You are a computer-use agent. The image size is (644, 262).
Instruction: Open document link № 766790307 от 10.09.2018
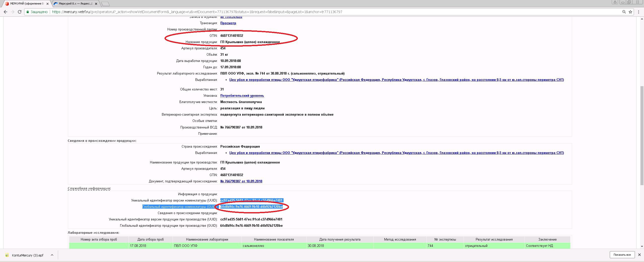[241, 181]
